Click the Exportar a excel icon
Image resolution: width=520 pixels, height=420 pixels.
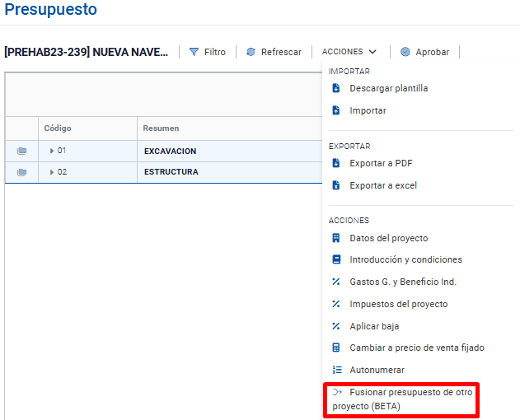coord(336,185)
